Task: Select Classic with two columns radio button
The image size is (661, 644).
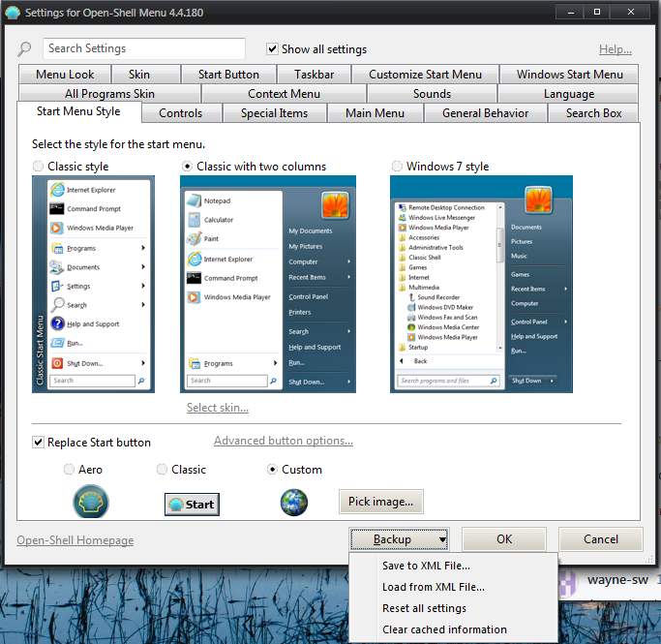Action: coord(187,167)
